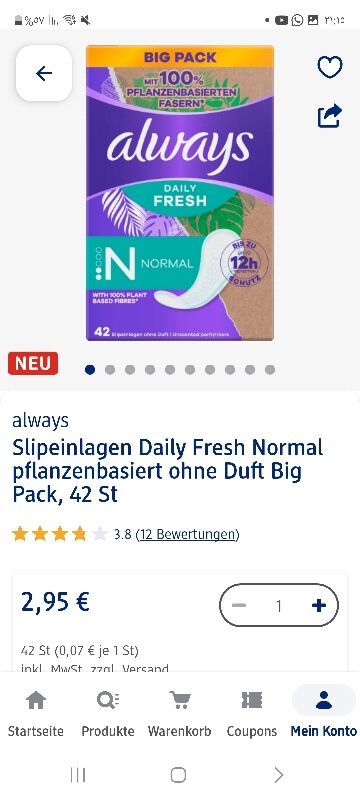Tap the Android back chevron at bottom
The image size is (360, 800).
click(278, 775)
